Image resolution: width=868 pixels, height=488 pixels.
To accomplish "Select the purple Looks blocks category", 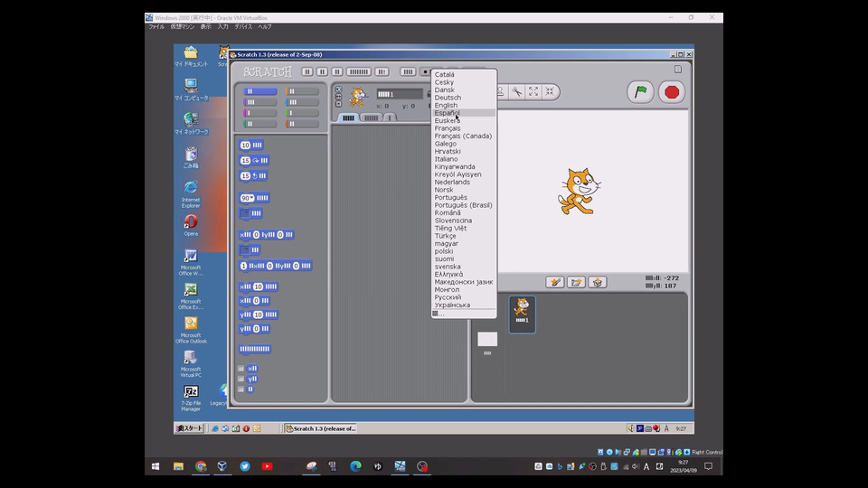I will tap(259, 102).
